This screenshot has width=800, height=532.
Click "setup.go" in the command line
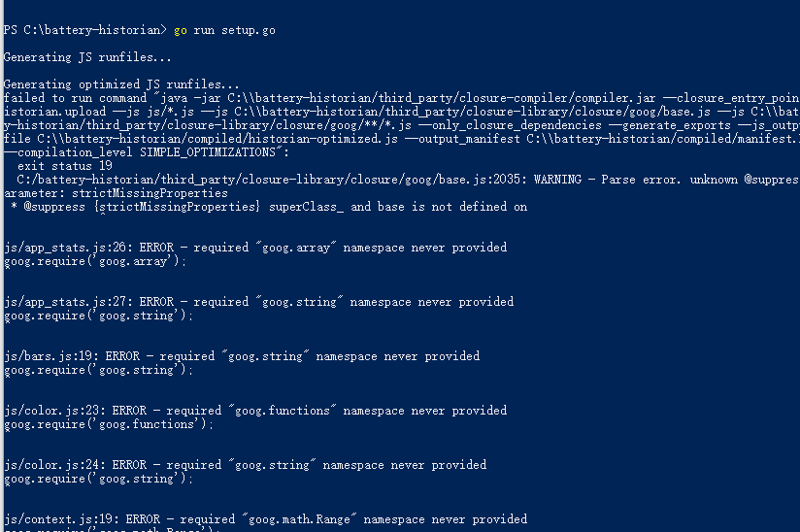pyautogui.click(x=250, y=30)
